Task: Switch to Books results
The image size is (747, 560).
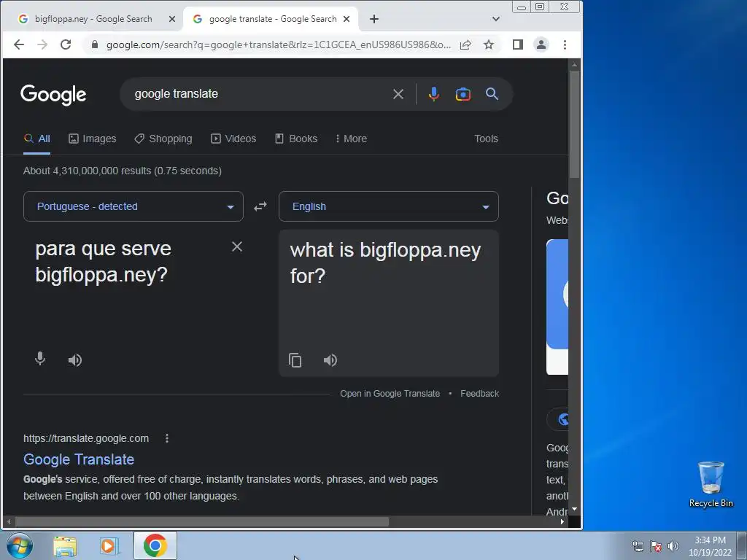Action: pos(296,139)
